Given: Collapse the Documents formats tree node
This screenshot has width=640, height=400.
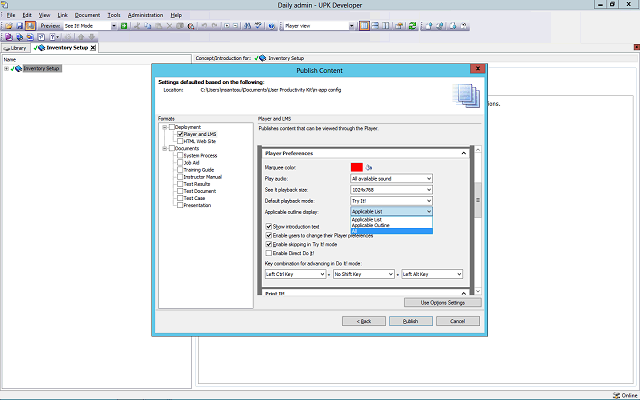Looking at the screenshot, I should click(164, 148).
